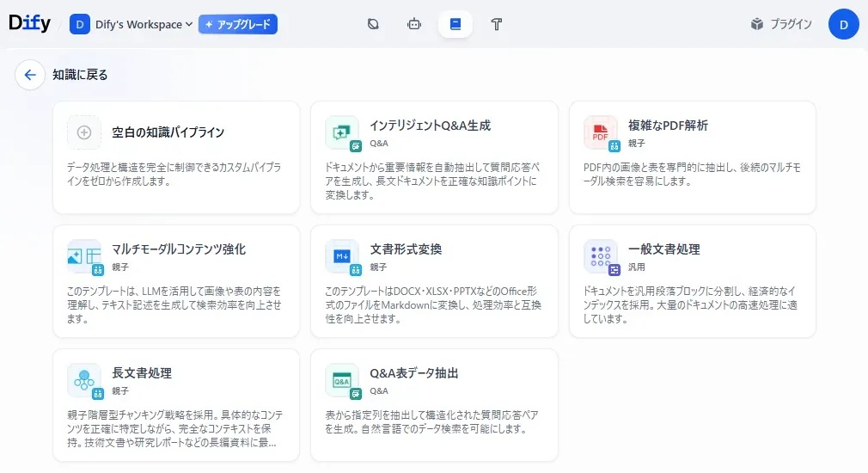This screenshot has width=868, height=473.
Task: Click 親子 label under 長文書処理
Action: click(x=120, y=391)
